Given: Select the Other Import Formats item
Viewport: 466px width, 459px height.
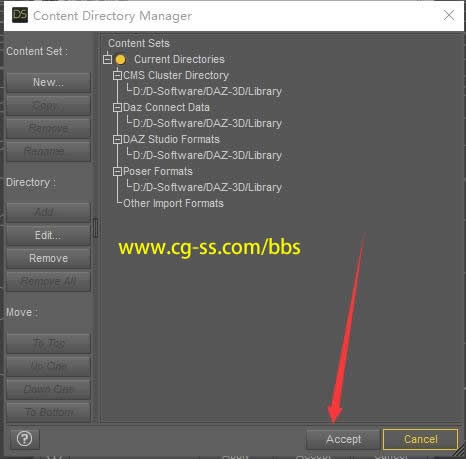Looking at the screenshot, I should click(173, 203).
